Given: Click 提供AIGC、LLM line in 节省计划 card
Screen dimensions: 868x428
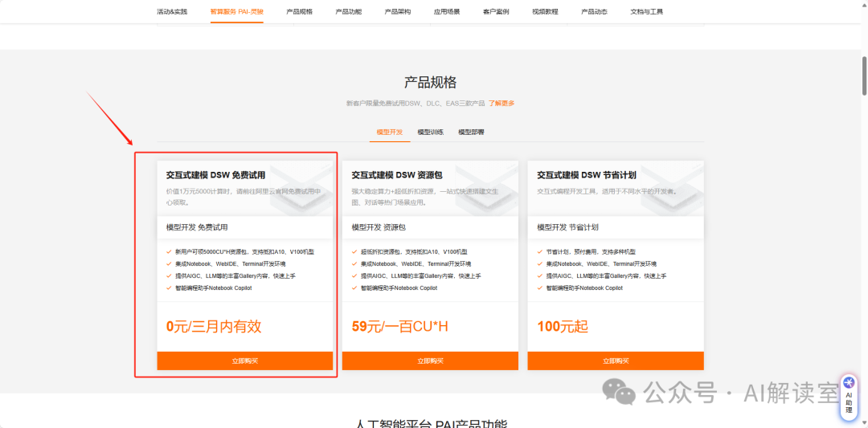Looking at the screenshot, I should click(x=606, y=276).
